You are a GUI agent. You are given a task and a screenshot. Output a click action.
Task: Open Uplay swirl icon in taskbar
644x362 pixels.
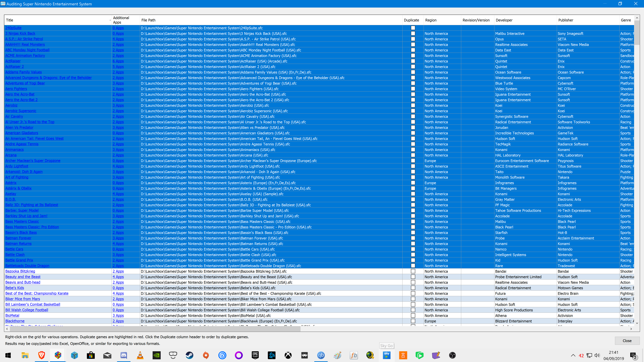222,355
